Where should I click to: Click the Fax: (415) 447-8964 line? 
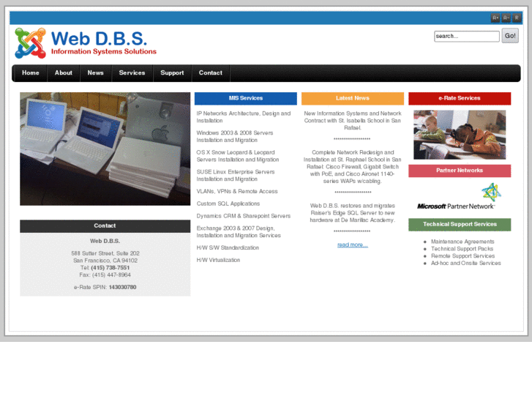coord(105,275)
